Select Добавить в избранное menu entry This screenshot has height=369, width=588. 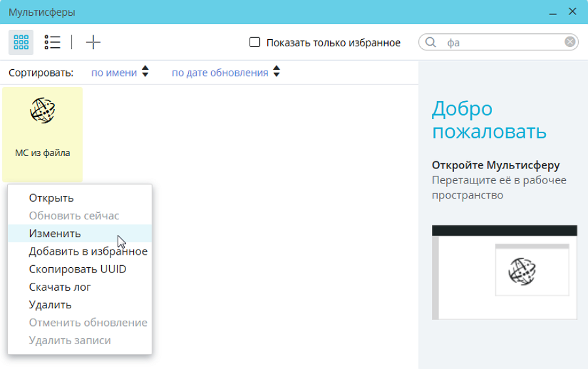click(x=88, y=251)
